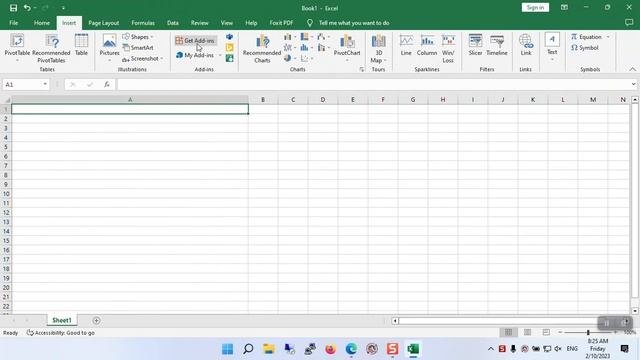Insert a Slicer filter
This screenshot has height=360, width=640.
(476, 45)
